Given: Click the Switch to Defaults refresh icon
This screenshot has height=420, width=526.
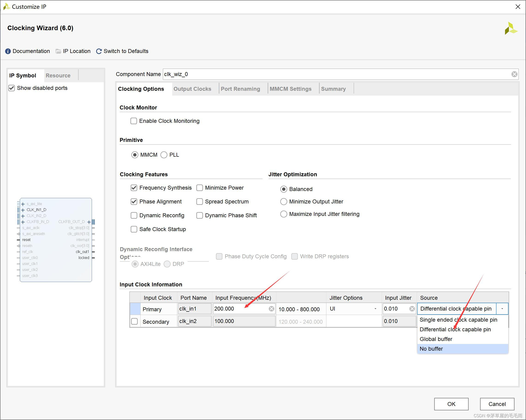Looking at the screenshot, I should tap(99, 51).
